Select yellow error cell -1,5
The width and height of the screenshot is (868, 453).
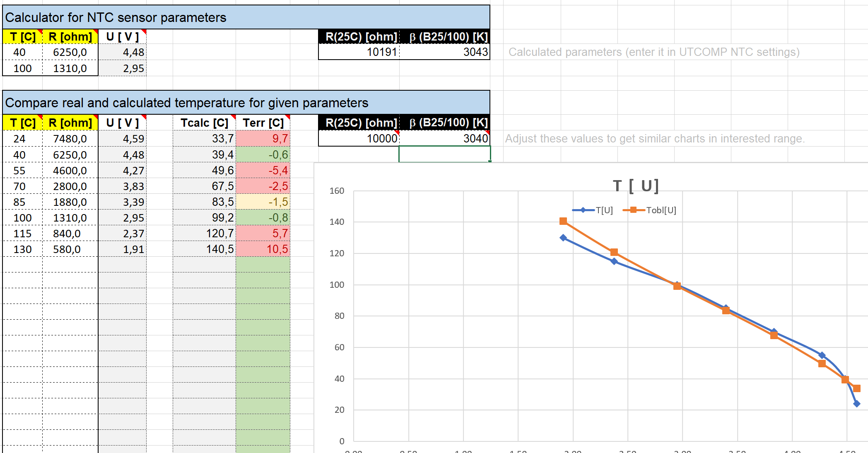tap(263, 202)
